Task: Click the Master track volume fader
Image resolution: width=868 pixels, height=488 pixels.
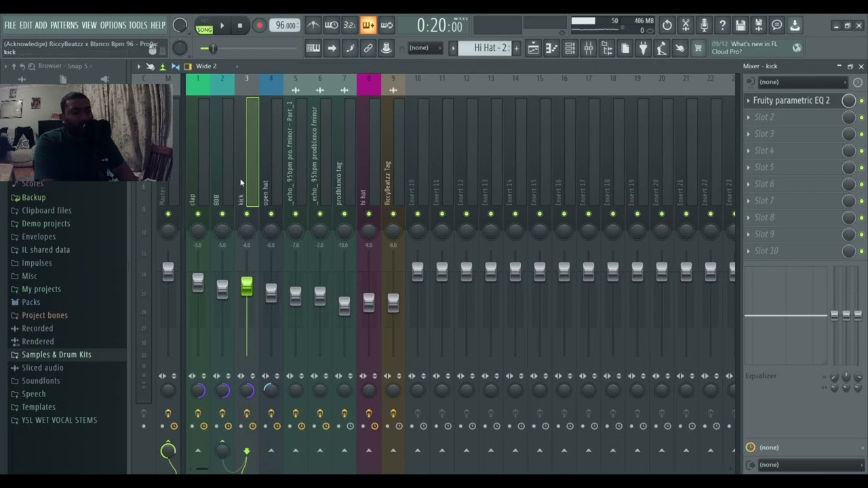Action: coord(168,272)
